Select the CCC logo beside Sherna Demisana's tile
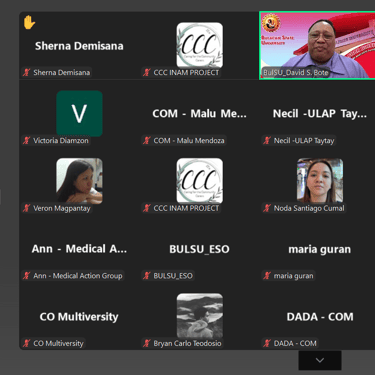 (x=200, y=45)
